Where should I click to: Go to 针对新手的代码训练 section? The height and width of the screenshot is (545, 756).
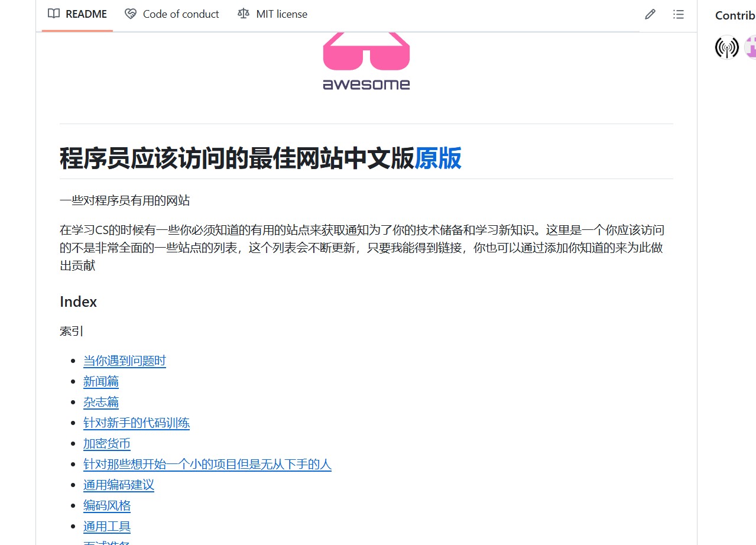(137, 423)
